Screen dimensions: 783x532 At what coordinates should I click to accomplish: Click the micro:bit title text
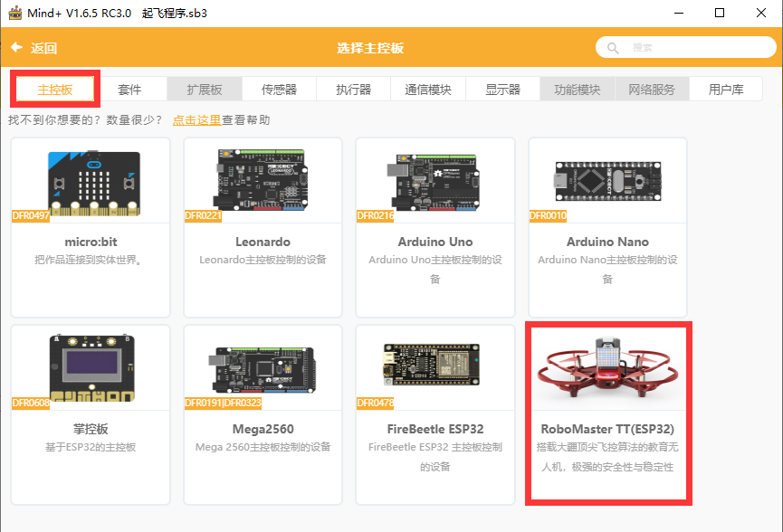[91, 242]
